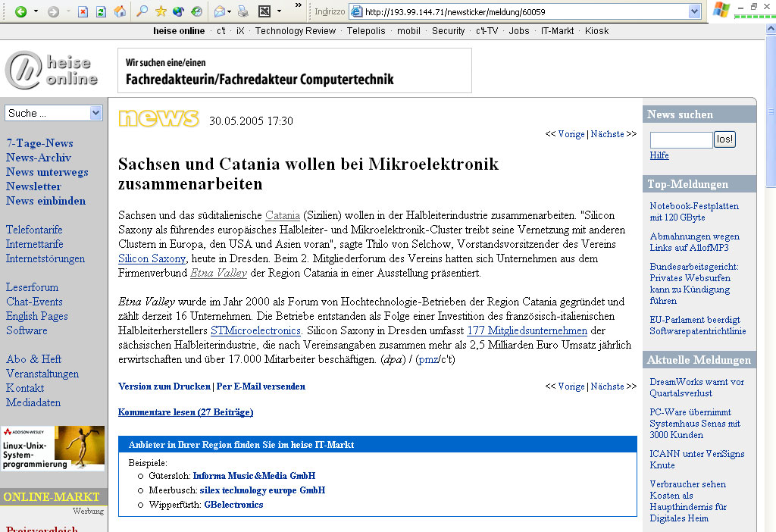
Task: Click the los! search button
Action: 725,139
